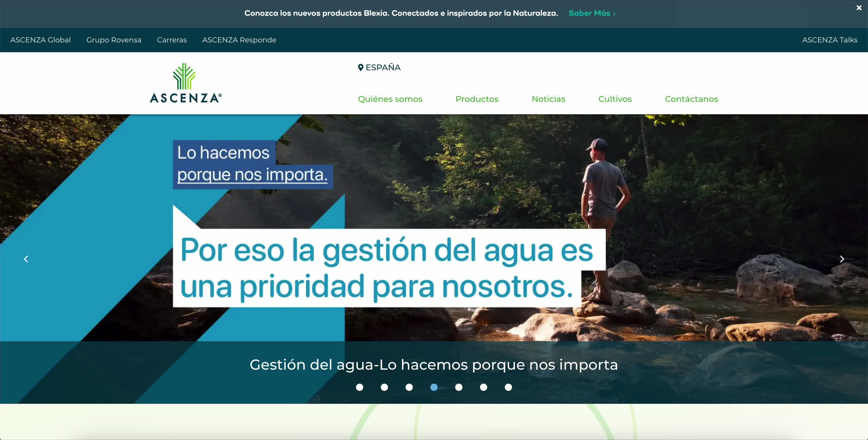868x440 pixels.
Task: Select the second carousel dot
Action: click(384, 387)
